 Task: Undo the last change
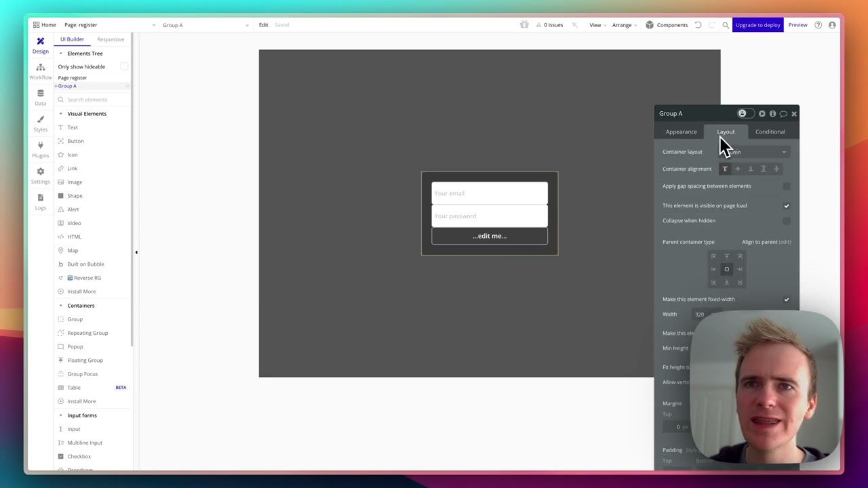coord(698,25)
